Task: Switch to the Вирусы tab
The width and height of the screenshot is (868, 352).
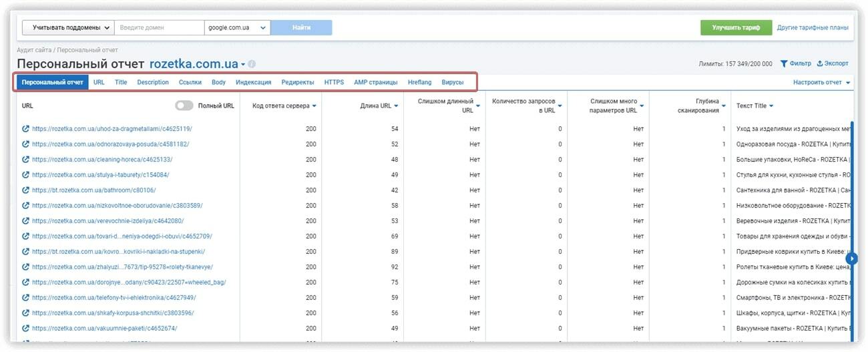Action: tap(453, 82)
